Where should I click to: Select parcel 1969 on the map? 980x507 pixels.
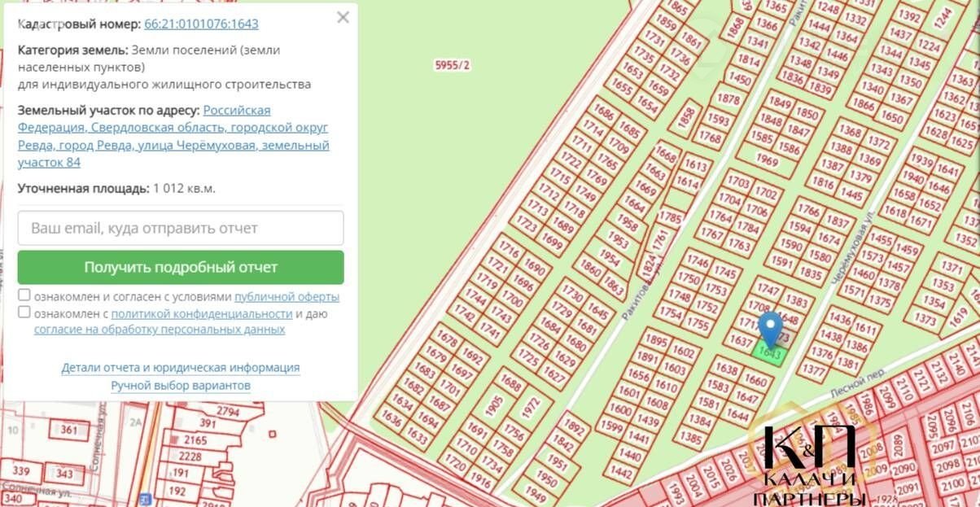pos(768,160)
